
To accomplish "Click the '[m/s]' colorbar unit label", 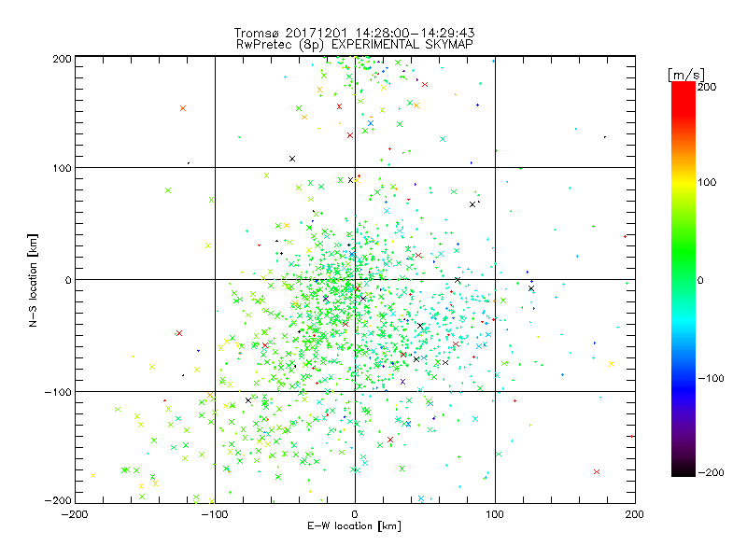I will click(685, 75).
